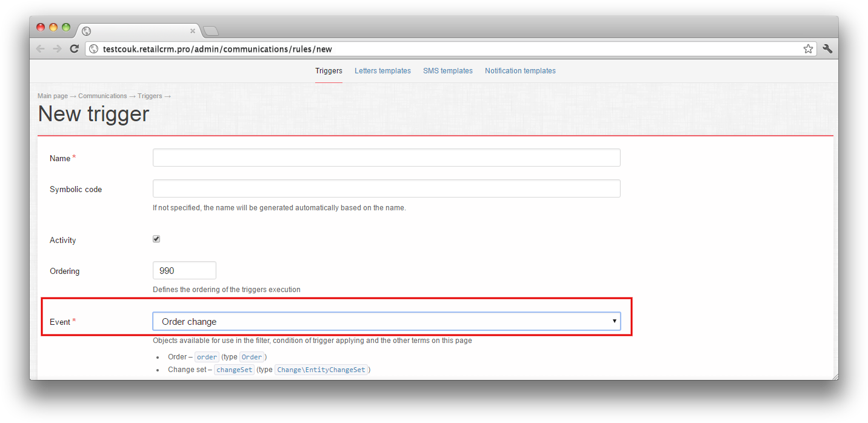Bookmark page with the star icon
This screenshot has width=868, height=423.
[808, 49]
